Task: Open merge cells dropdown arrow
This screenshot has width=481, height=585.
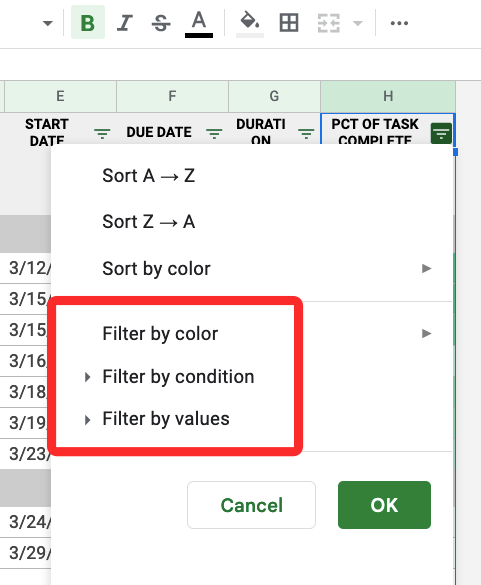Action: 357,24
